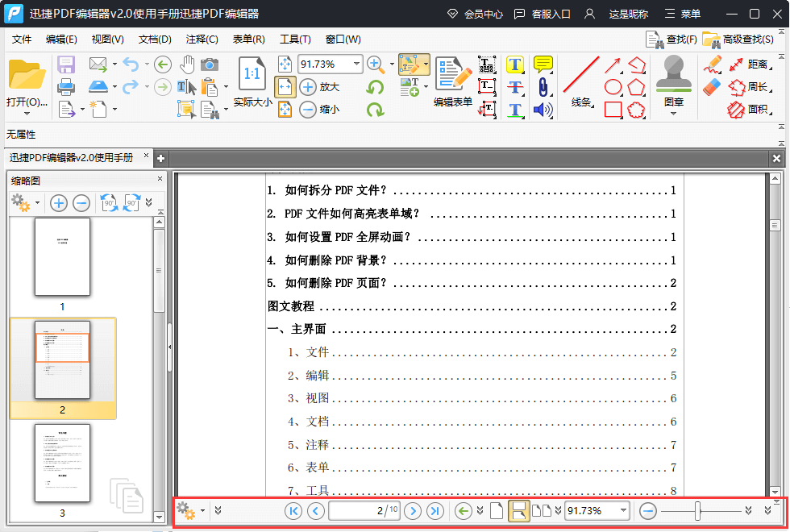Select the 周长 perimeter measuring tool
The width and height of the screenshot is (790, 532).
click(750, 87)
